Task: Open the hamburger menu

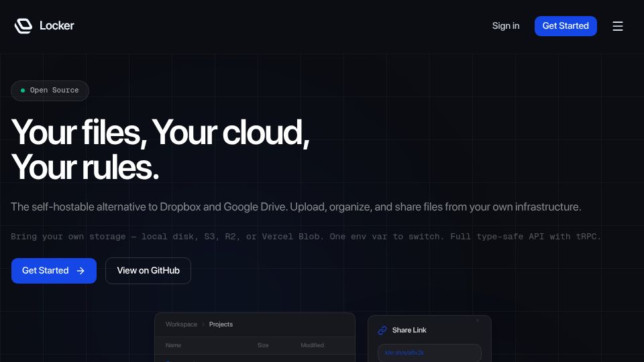Action: pyautogui.click(x=618, y=26)
